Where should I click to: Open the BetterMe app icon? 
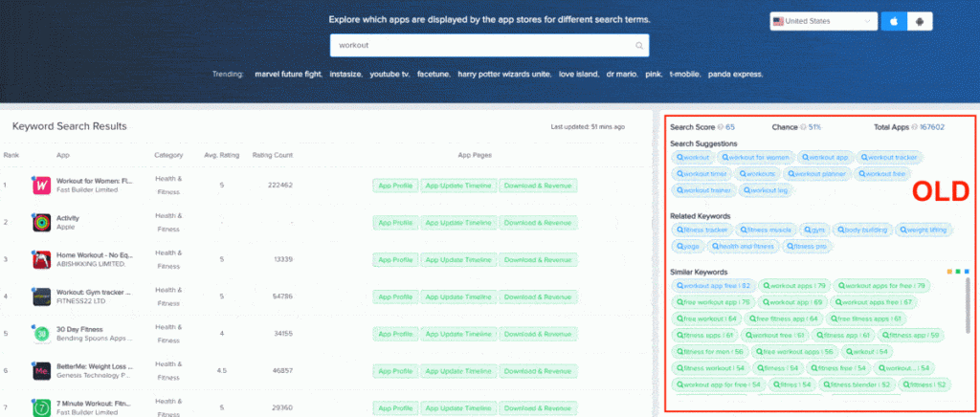coord(41,371)
